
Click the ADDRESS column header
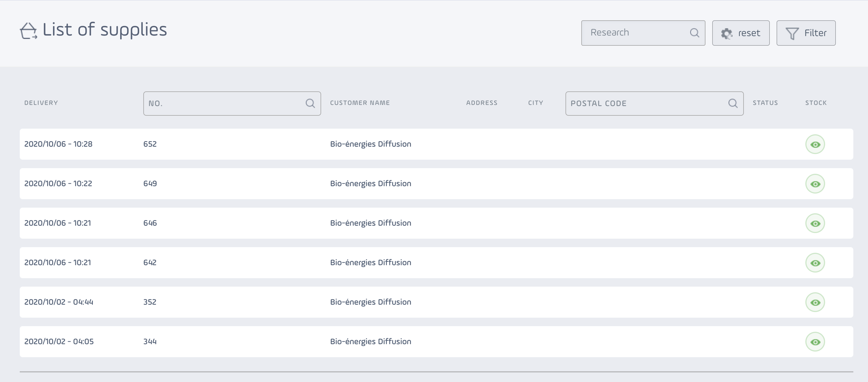pyautogui.click(x=481, y=103)
